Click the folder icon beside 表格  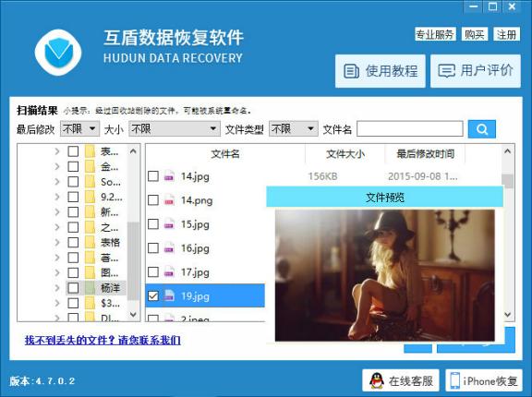pyautogui.click(x=90, y=243)
